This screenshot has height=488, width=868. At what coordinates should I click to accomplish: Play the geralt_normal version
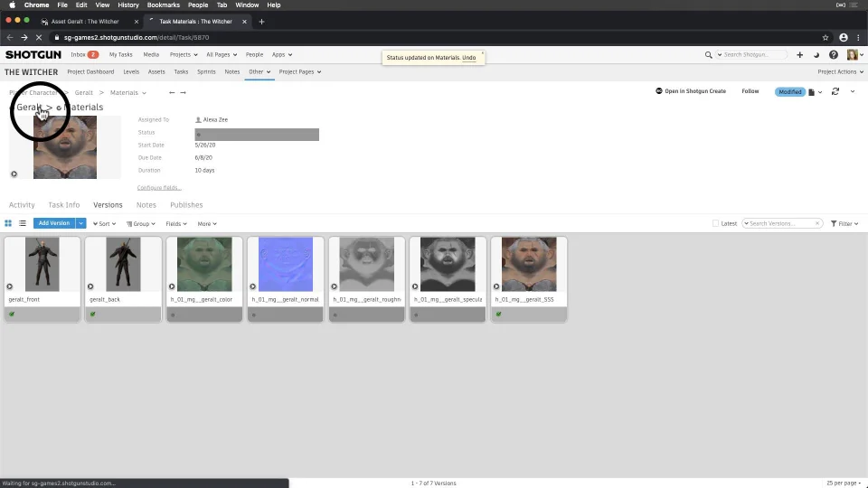click(252, 286)
